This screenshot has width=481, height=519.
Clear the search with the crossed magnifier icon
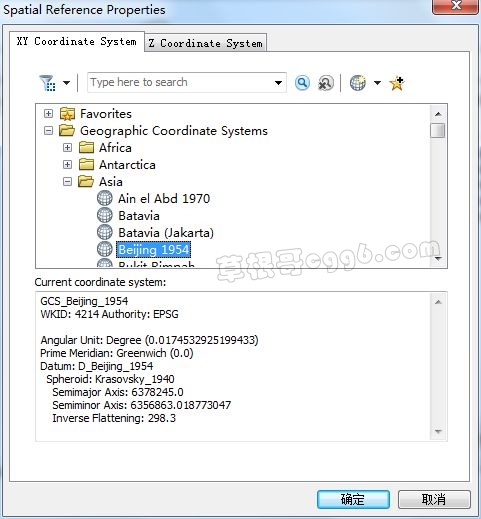325,83
